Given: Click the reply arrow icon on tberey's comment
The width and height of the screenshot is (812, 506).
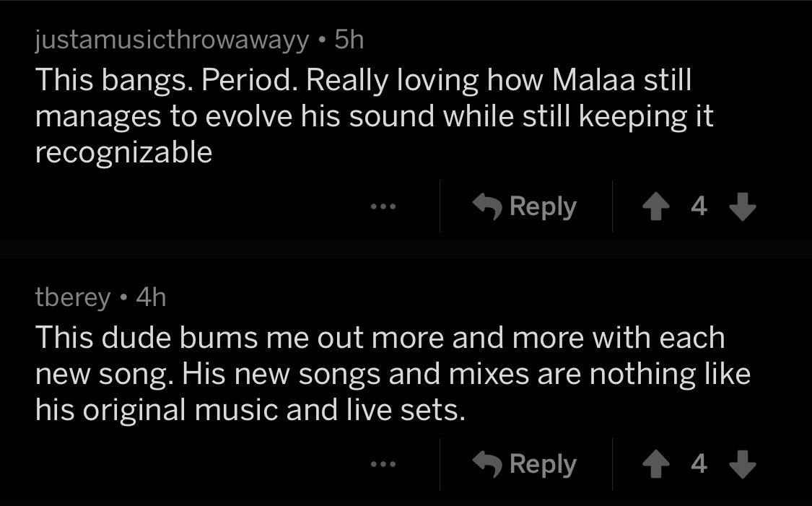Looking at the screenshot, I should [x=488, y=463].
